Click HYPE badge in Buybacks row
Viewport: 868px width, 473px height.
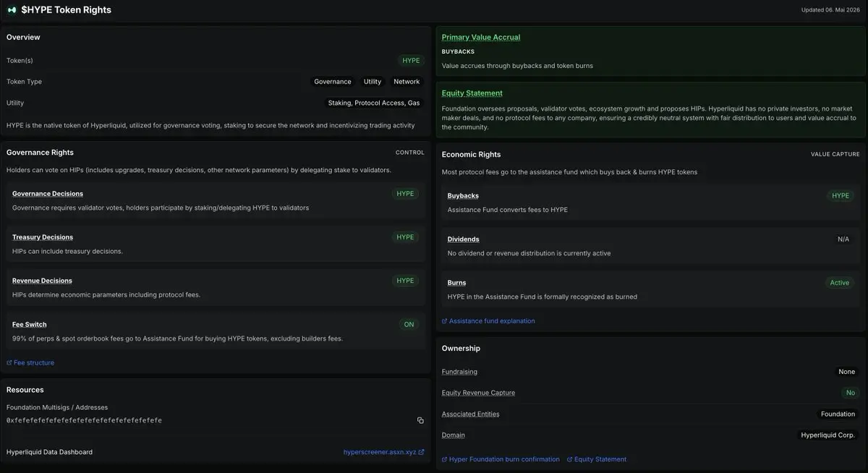click(x=841, y=196)
